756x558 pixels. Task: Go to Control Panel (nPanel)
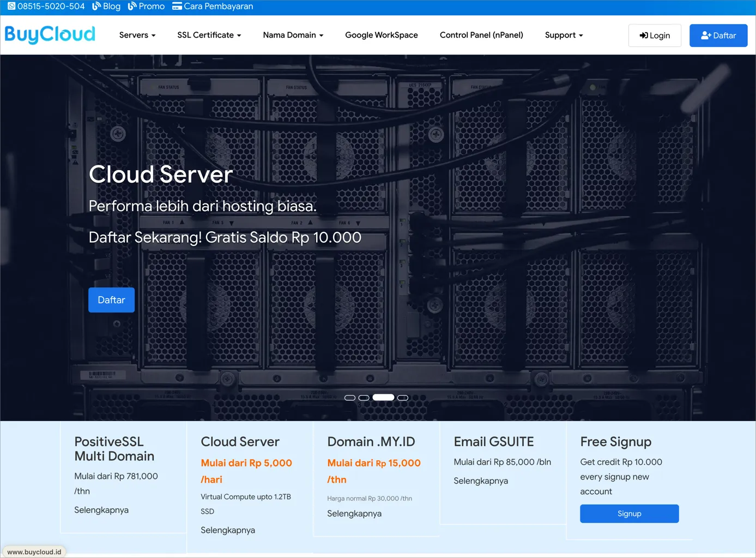pos(481,35)
